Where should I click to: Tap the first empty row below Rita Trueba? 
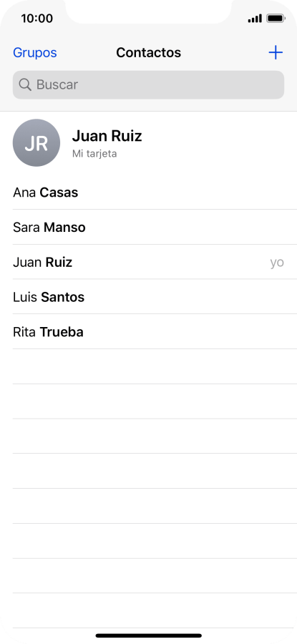tap(148, 367)
